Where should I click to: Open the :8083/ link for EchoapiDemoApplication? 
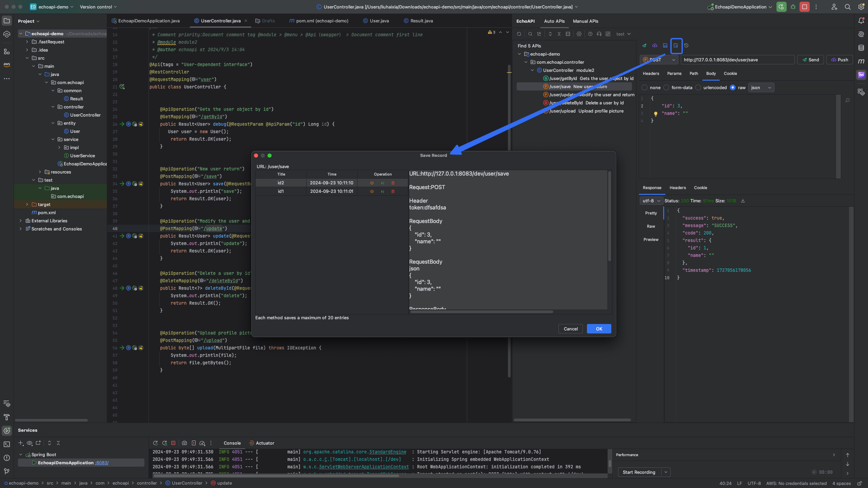pos(102,463)
